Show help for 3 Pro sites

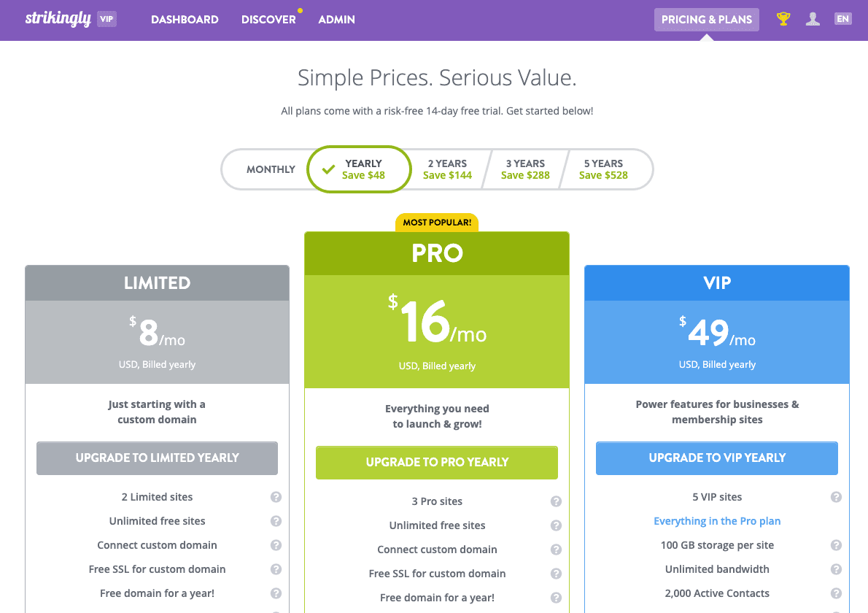556,502
